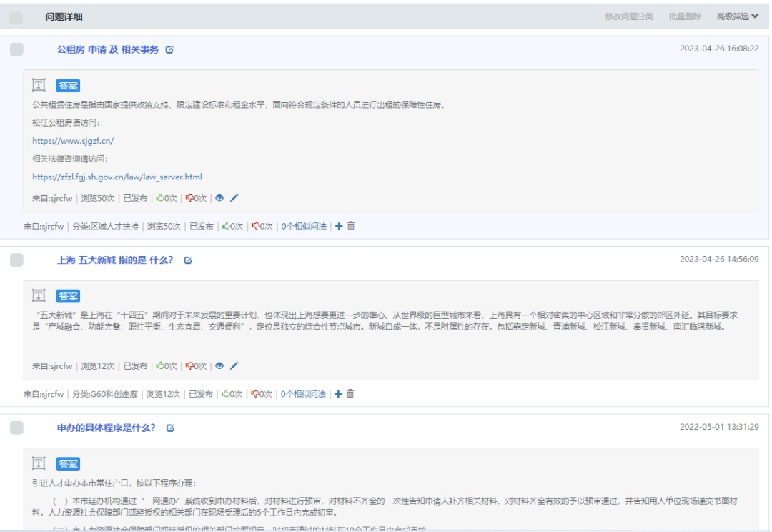Edit title icon beside 上海 五大新城 question
This screenshot has height=532, width=772.
tap(188, 260)
